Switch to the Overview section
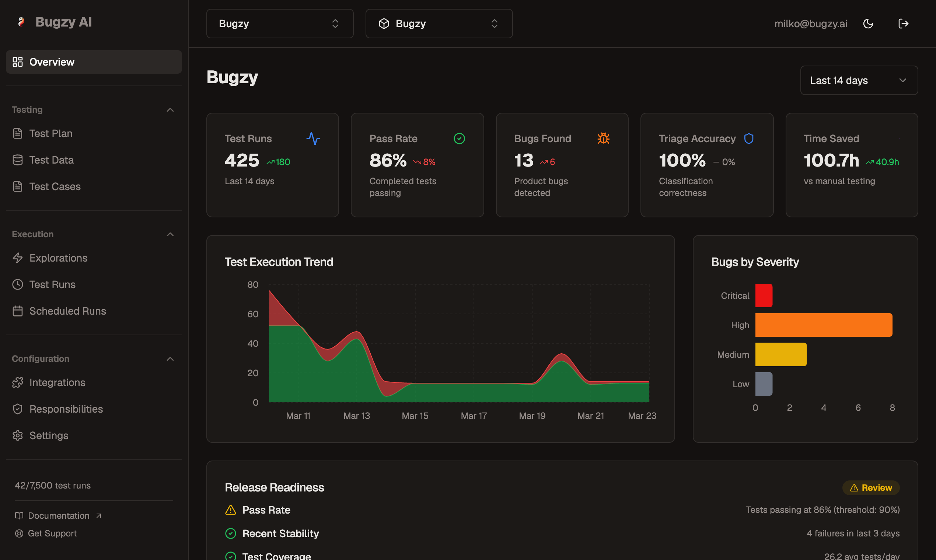Image resolution: width=936 pixels, height=560 pixels. (52, 62)
